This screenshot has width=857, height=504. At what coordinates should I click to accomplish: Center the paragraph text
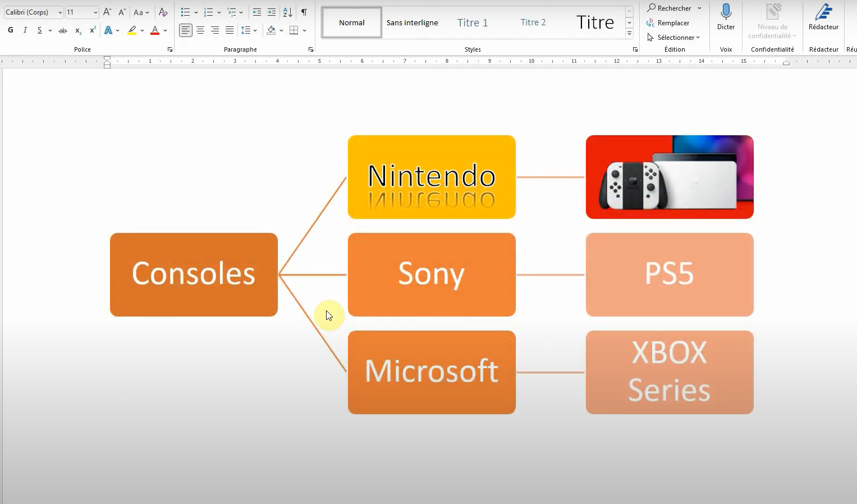[x=200, y=30]
